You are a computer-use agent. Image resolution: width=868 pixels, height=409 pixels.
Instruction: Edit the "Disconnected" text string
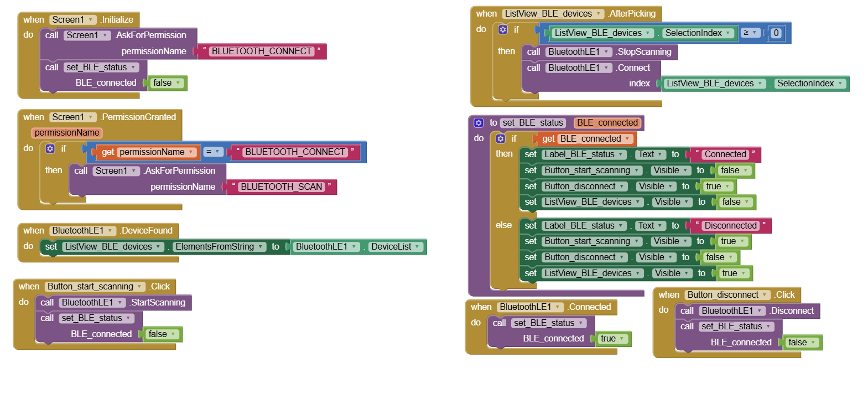click(x=730, y=226)
